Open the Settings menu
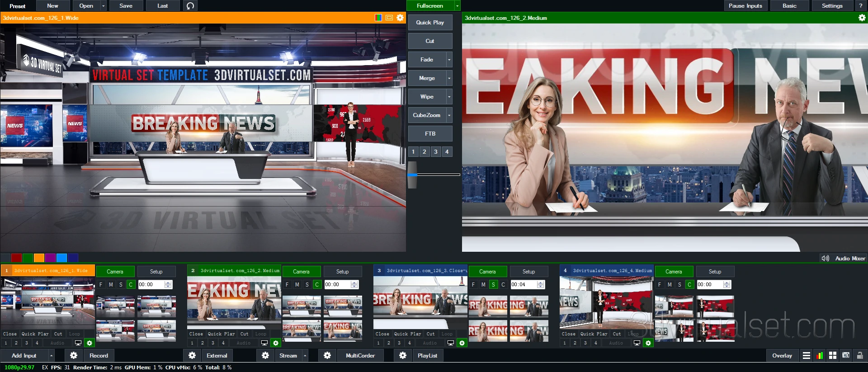The width and height of the screenshot is (868, 372). click(832, 6)
